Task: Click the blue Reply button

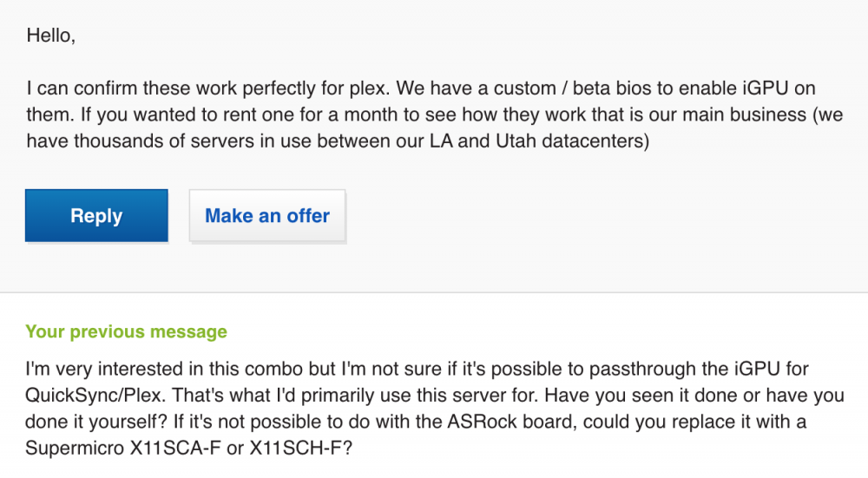Action: coord(96,216)
